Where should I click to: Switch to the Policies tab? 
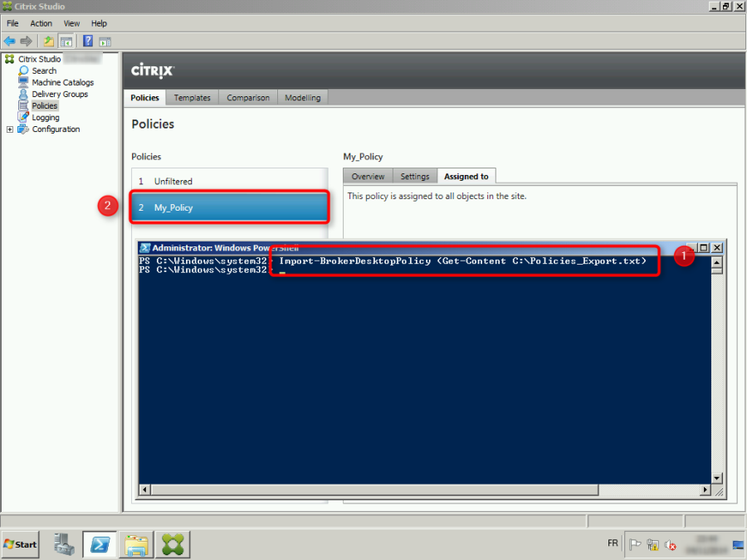pyautogui.click(x=144, y=98)
